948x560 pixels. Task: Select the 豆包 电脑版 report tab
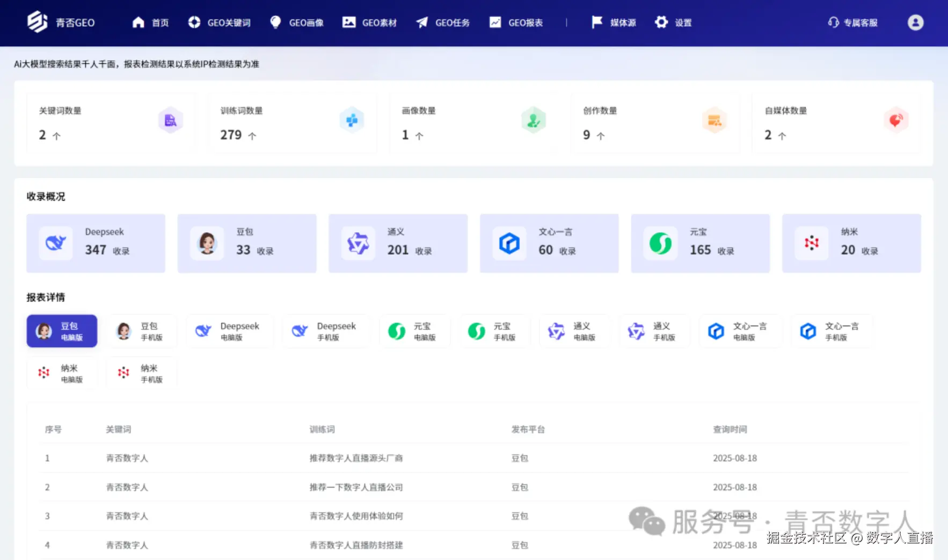(62, 331)
